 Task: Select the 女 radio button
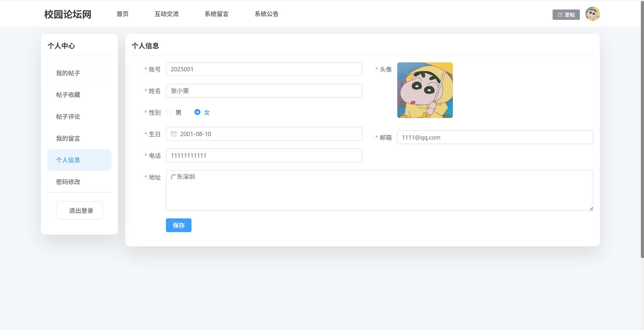click(197, 112)
